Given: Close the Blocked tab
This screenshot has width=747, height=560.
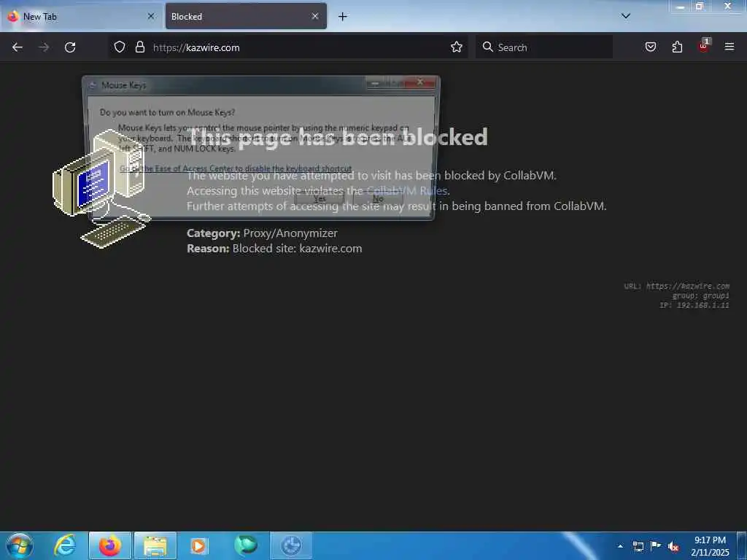Looking at the screenshot, I should point(315,16).
